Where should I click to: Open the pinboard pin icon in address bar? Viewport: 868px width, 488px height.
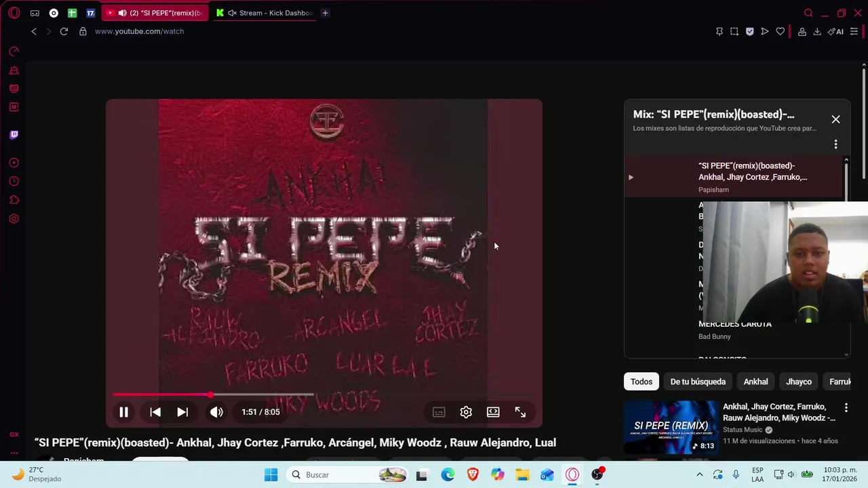tap(719, 31)
